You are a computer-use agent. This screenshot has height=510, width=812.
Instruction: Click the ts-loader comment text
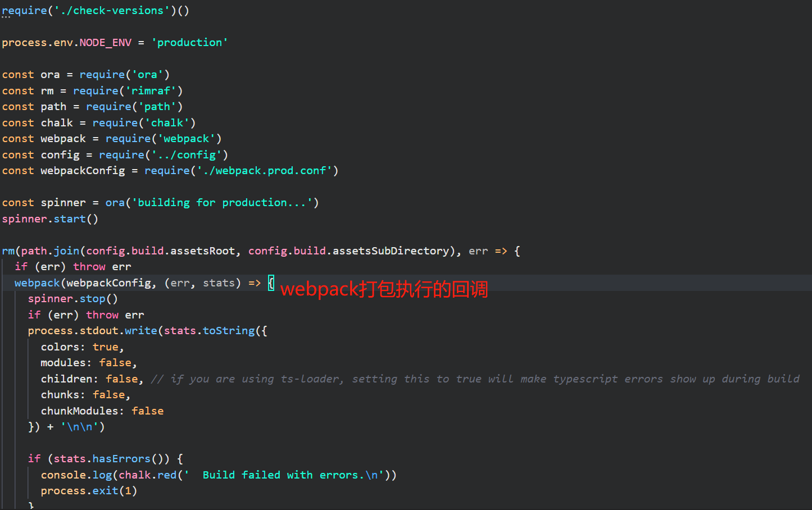pyautogui.click(x=475, y=379)
